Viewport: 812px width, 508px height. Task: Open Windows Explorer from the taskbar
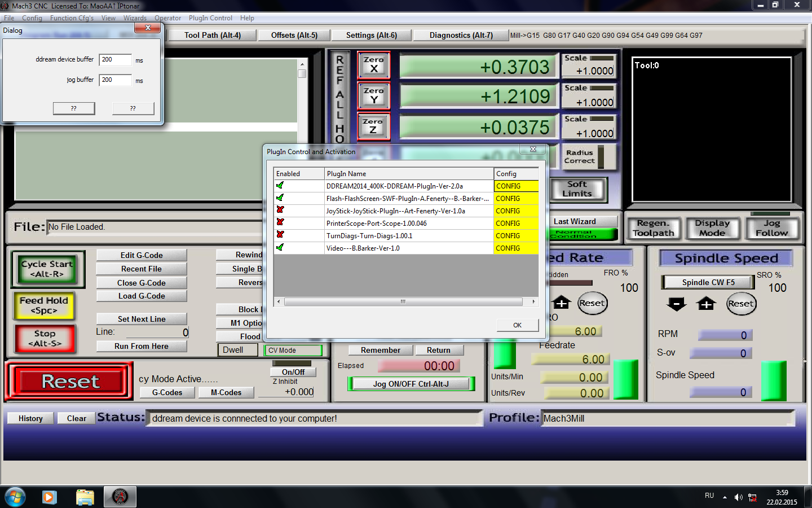point(85,497)
